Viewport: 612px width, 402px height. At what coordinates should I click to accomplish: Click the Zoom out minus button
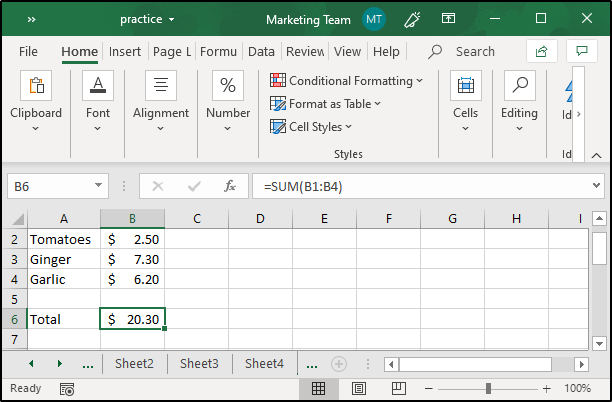(x=429, y=389)
